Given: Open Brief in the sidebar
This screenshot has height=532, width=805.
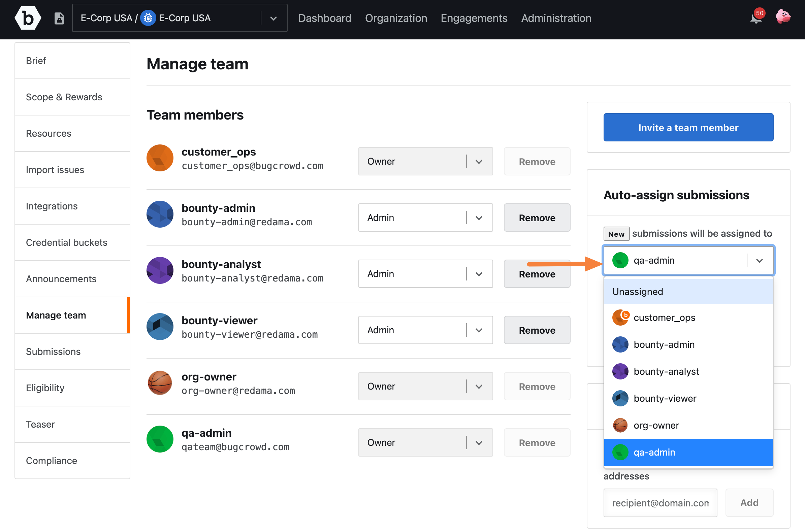Looking at the screenshot, I should (x=72, y=61).
